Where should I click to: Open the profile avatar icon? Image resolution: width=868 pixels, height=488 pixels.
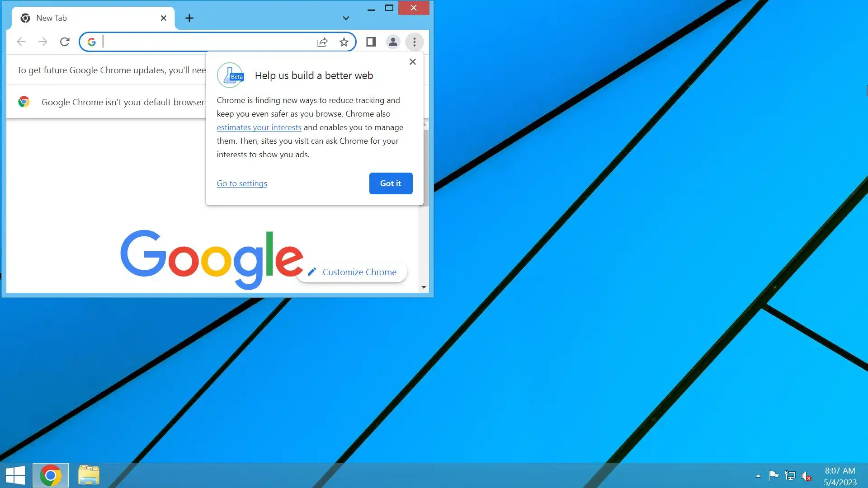click(x=393, y=42)
